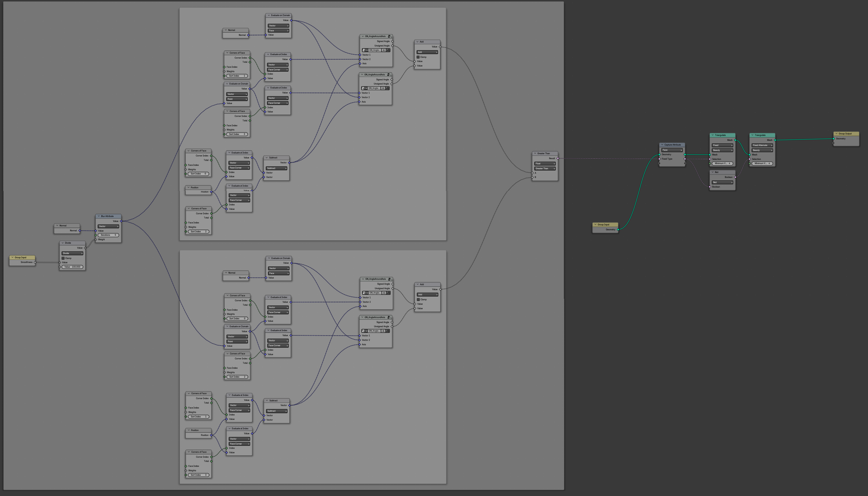The image size is (868, 496).
Task: Collapse the Blur Attribute node via its chevron
Action: pyautogui.click(x=98, y=216)
